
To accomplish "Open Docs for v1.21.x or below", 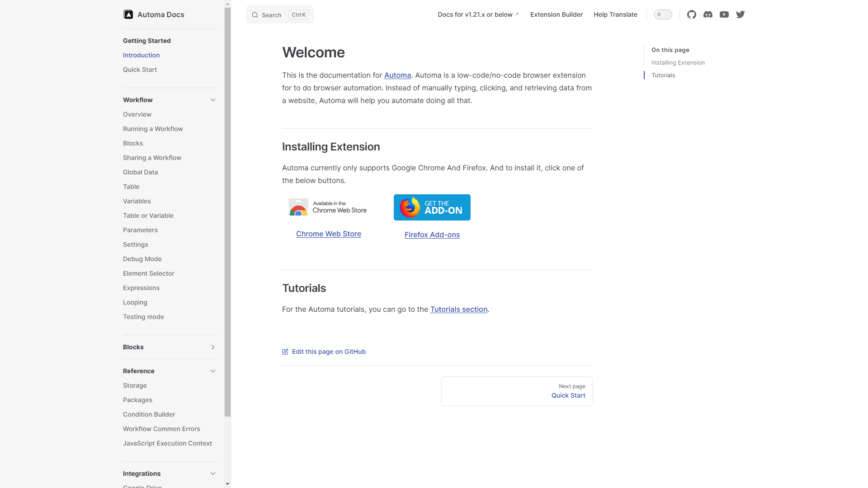I will click(478, 14).
